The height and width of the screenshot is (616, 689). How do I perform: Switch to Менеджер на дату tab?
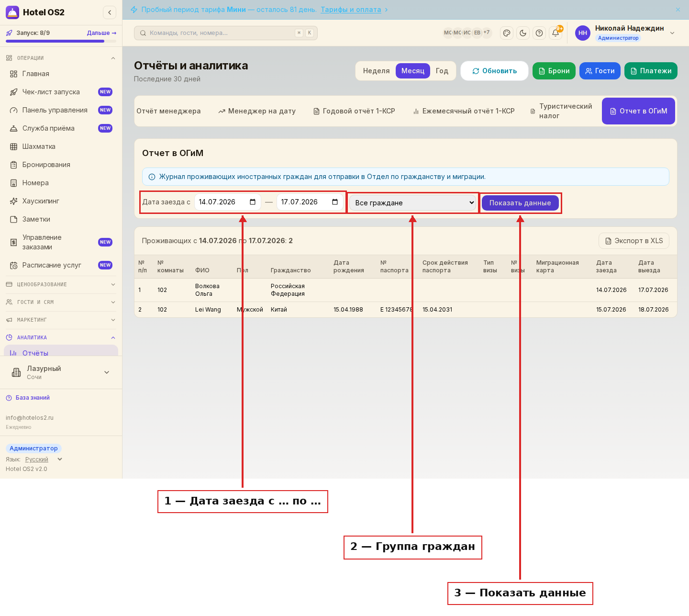[257, 111]
